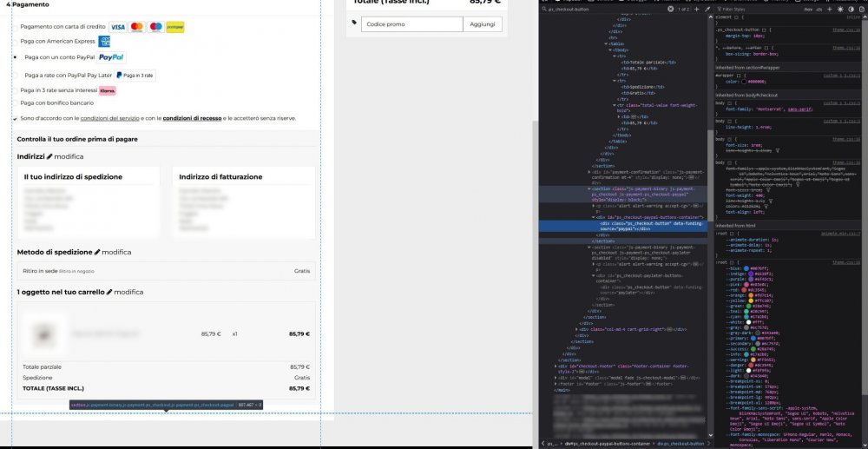The height and width of the screenshot is (449, 868).
Task: Collapse the ps_checkout-paylater-buttons-container div
Action: coord(593,275)
